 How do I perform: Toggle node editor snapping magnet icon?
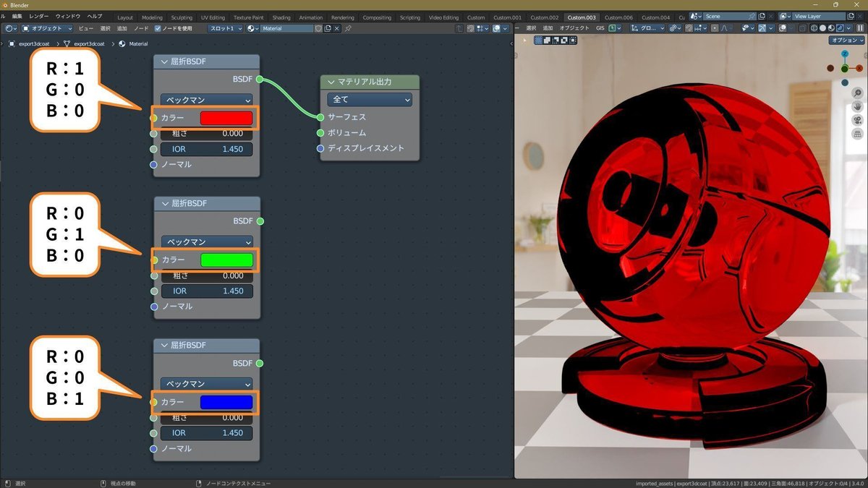coord(471,28)
